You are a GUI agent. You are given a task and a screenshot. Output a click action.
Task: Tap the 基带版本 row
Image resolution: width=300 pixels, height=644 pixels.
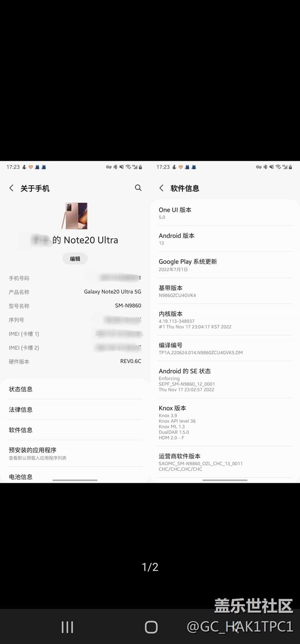[x=225, y=291]
